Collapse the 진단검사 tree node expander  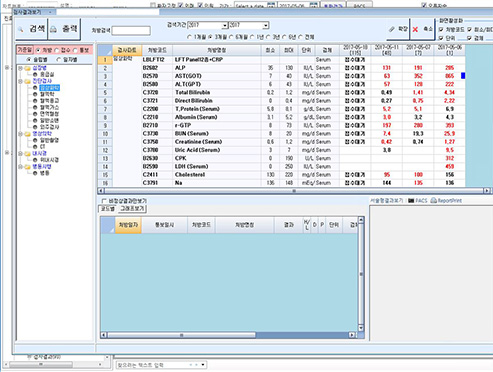pyautogui.click(x=21, y=81)
